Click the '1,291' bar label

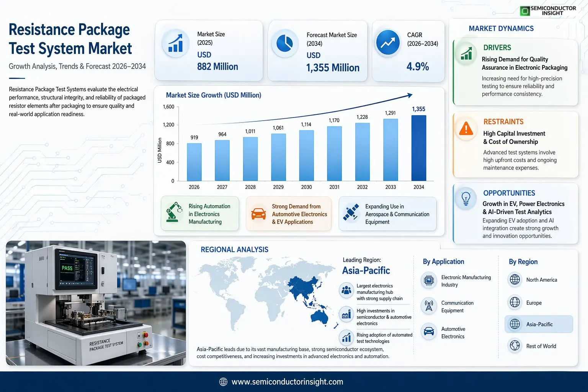click(x=390, y=113)
